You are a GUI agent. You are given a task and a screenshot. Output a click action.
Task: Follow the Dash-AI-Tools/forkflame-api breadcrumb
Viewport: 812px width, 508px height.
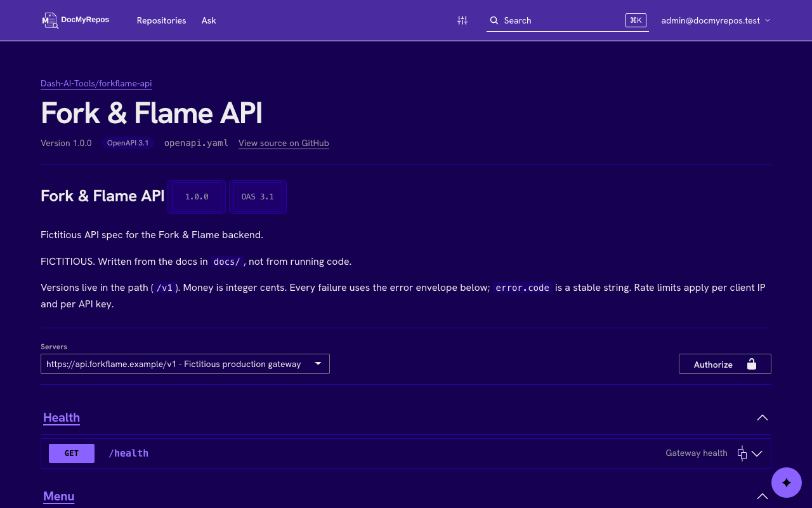96,83
